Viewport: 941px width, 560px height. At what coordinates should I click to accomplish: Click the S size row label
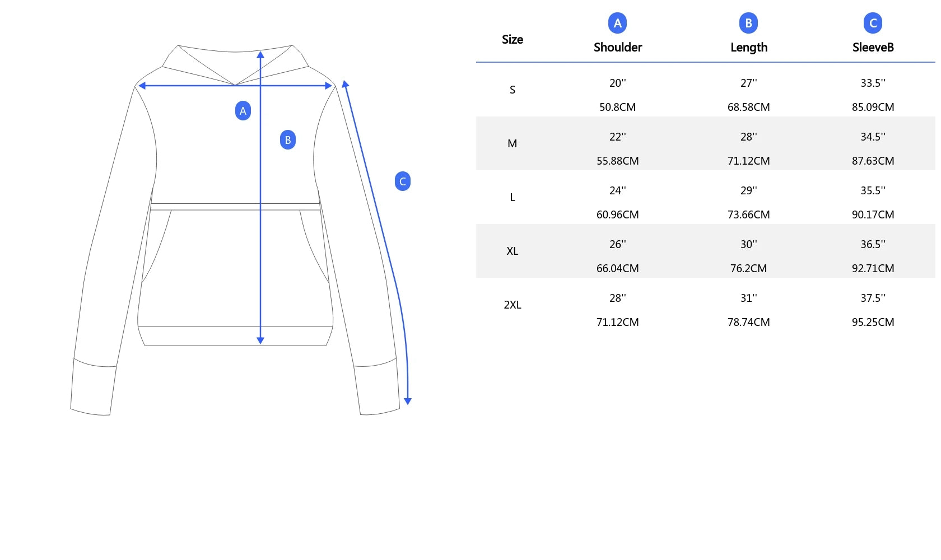512,90
